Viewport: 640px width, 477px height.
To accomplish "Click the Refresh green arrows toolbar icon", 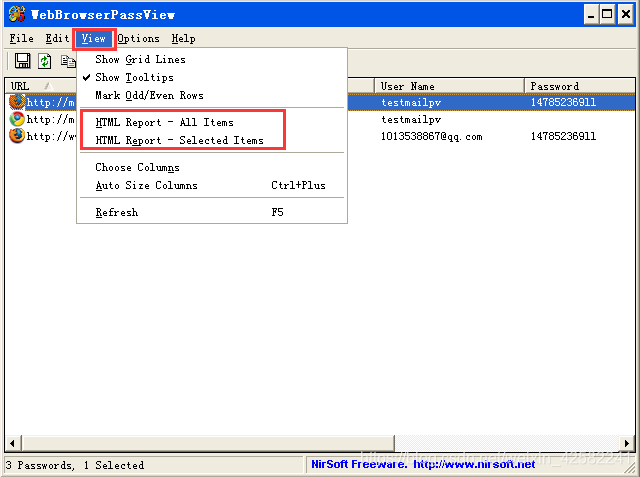I will [45, 61].
